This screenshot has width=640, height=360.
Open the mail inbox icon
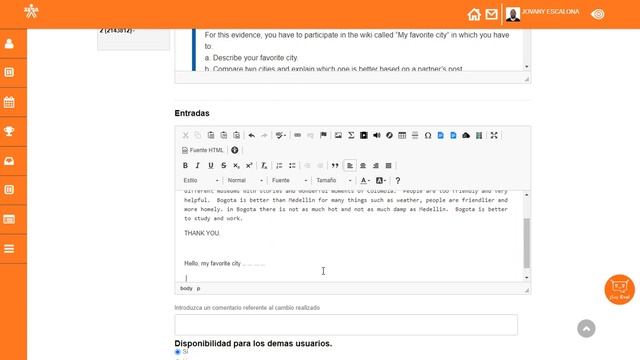point(491,14)
